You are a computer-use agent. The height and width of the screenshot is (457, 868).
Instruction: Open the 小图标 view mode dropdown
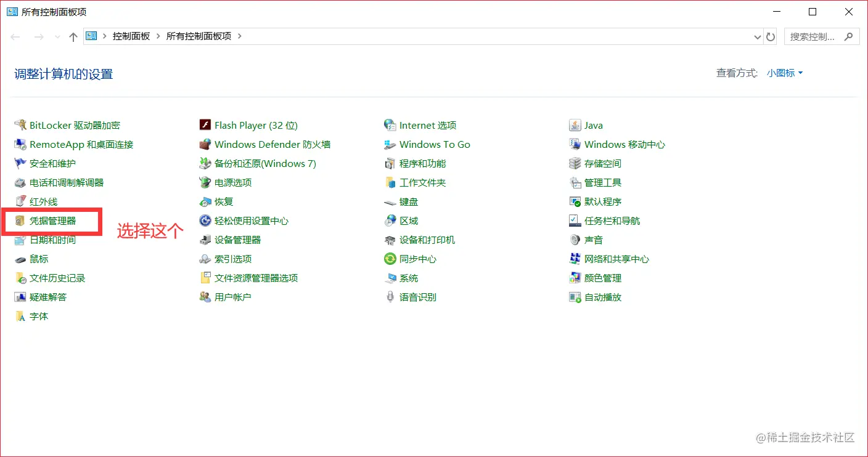pos(785,73)
